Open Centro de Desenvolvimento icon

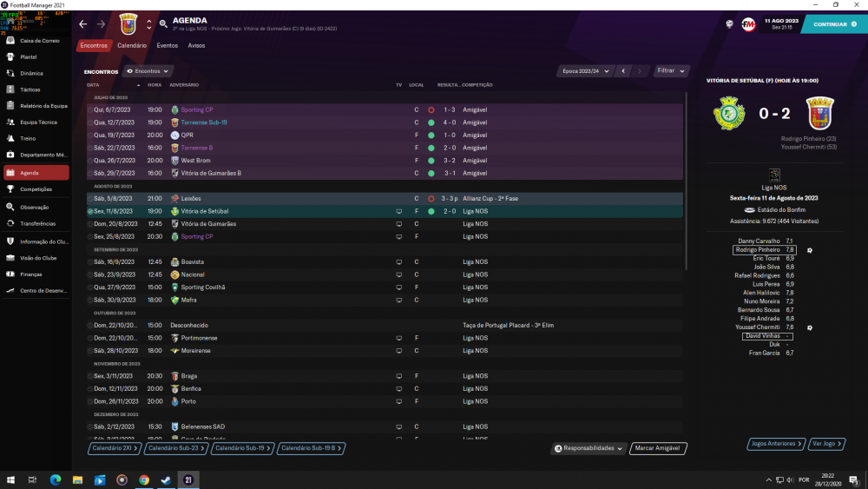point(10,290)
